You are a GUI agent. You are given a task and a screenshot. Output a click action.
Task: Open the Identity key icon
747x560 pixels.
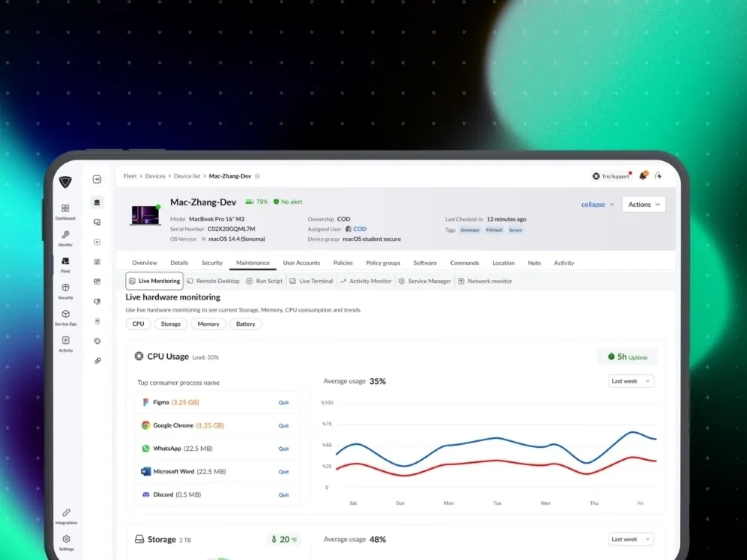pyautogui.click(x=66, y=235)
